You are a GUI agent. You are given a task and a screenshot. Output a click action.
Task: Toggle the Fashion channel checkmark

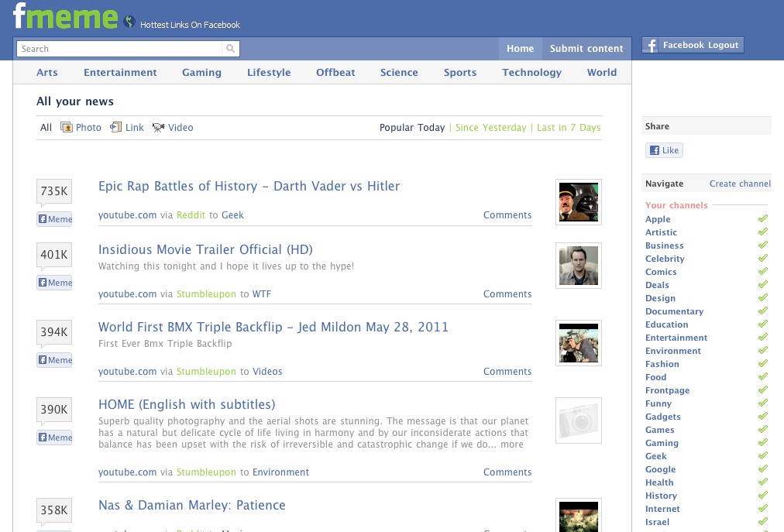pyautogui.click(x=763, y=363)
